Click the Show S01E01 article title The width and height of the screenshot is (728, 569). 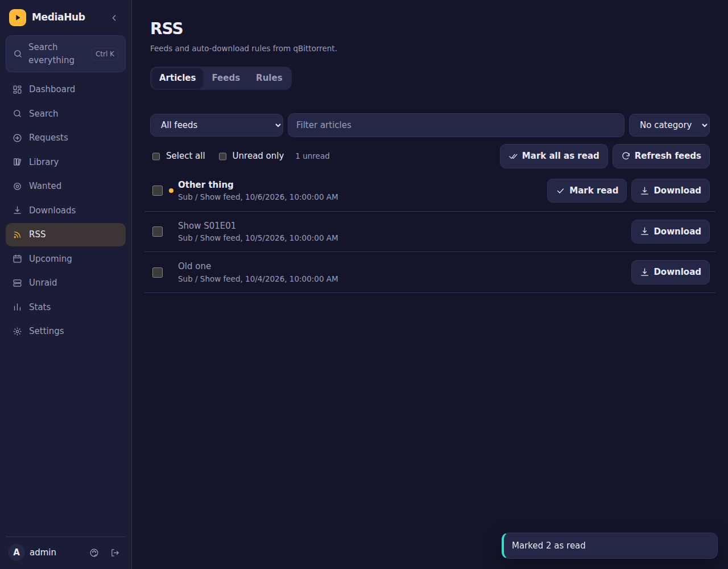207,226
